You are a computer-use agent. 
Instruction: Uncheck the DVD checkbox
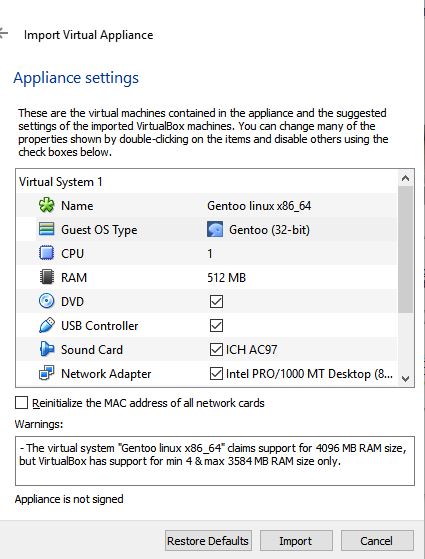pyautogui.click(x=216, y=301)
